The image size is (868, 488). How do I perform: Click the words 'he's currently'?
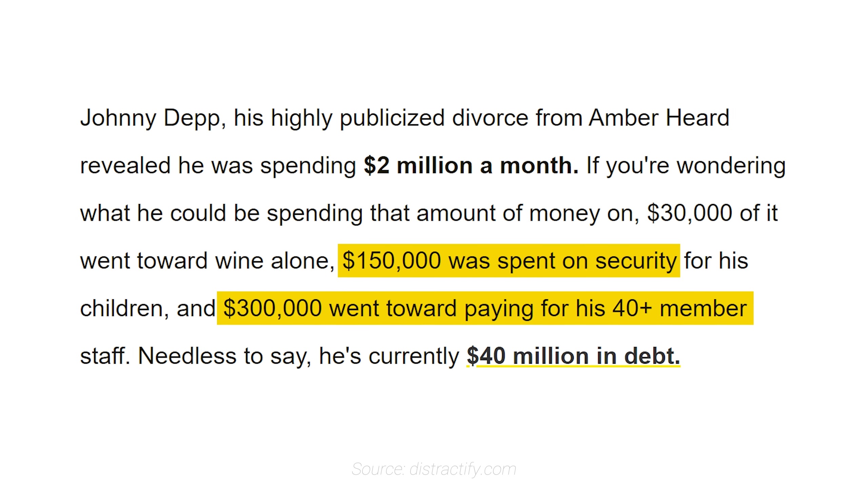389,356
